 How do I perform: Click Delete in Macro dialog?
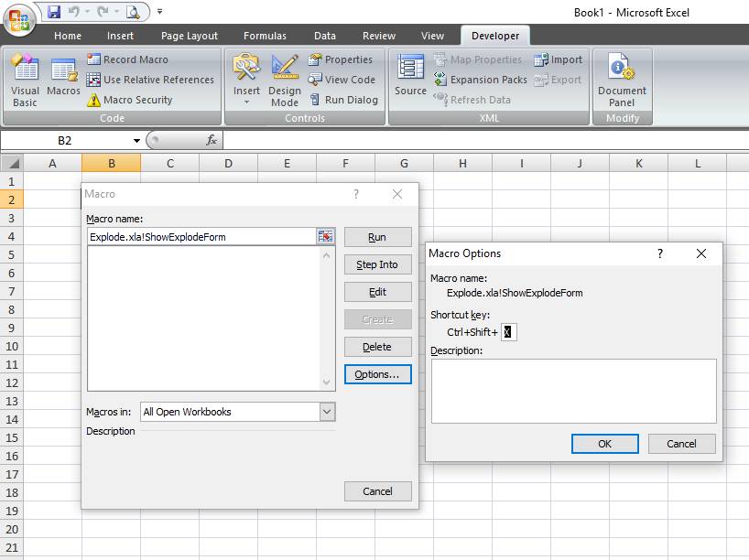coord(377,347)
